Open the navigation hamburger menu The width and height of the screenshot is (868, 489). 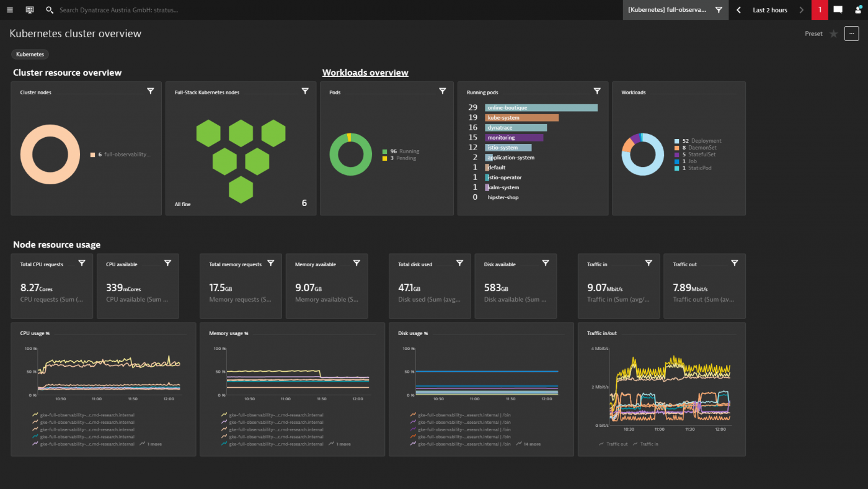(x=9, y=10)
